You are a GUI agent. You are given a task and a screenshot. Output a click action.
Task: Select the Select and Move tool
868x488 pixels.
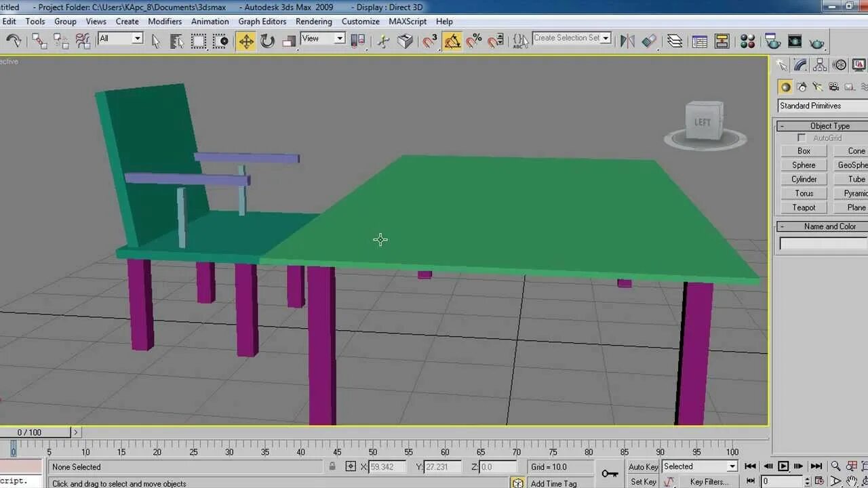coord(246,41)
